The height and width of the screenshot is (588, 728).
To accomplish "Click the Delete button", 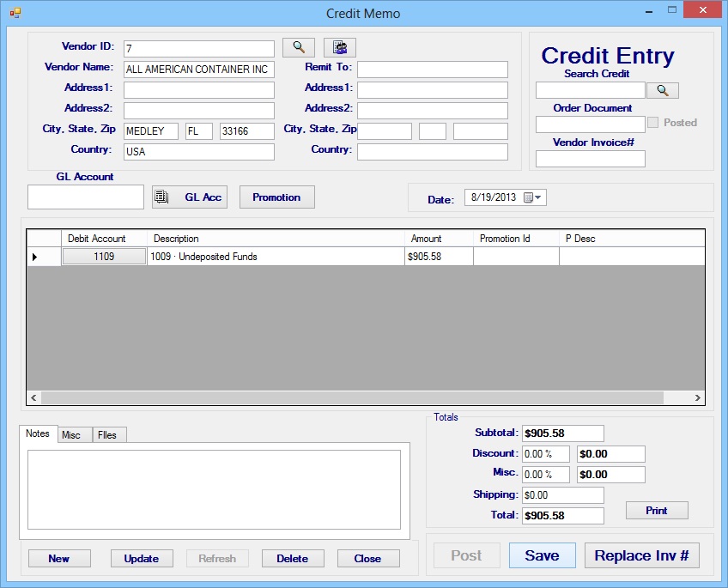I will point(293,558).
